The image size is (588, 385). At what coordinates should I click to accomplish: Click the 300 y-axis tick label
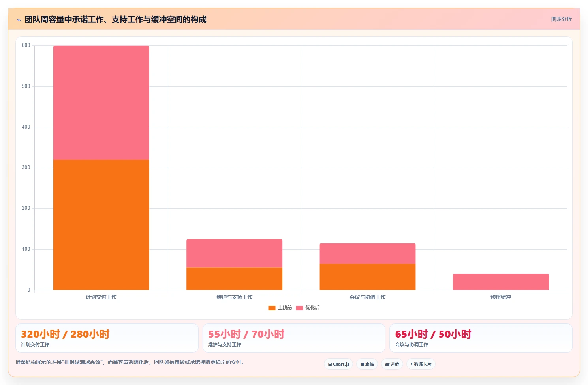tap(26, 168)
